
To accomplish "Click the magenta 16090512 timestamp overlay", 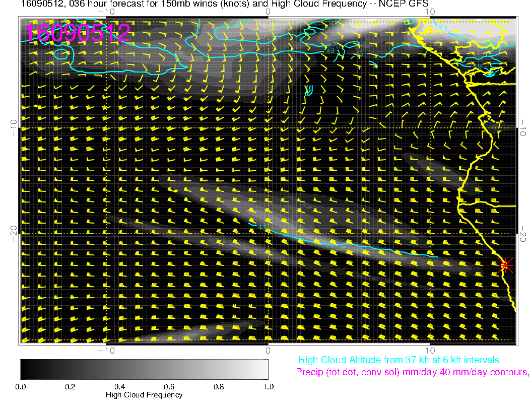I will pyautogui.click(x=78, y=33).
